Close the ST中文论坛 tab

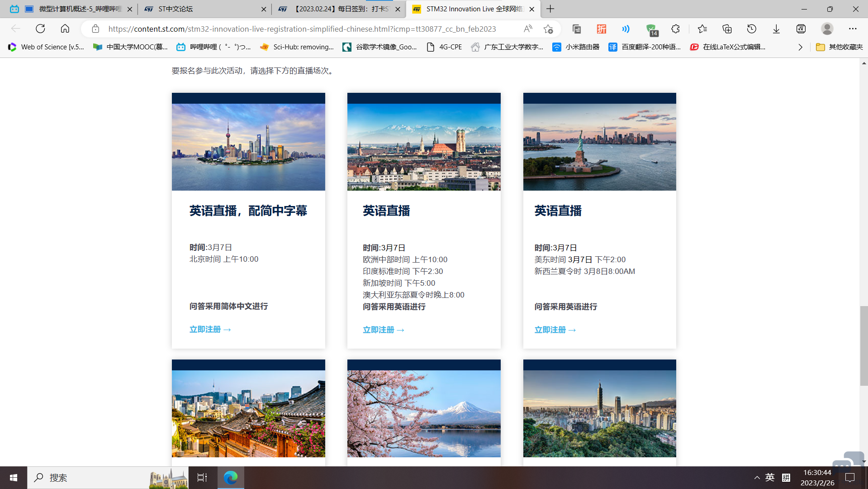[264, 9]
